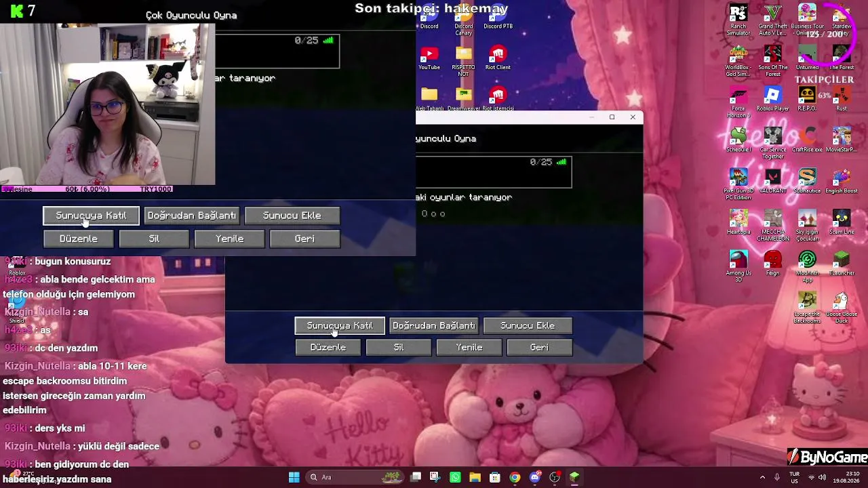Launch Sky Işığın Çocukları desktop shortcut
Viewport: 868px width, 488px height.
tap(807, 226)
